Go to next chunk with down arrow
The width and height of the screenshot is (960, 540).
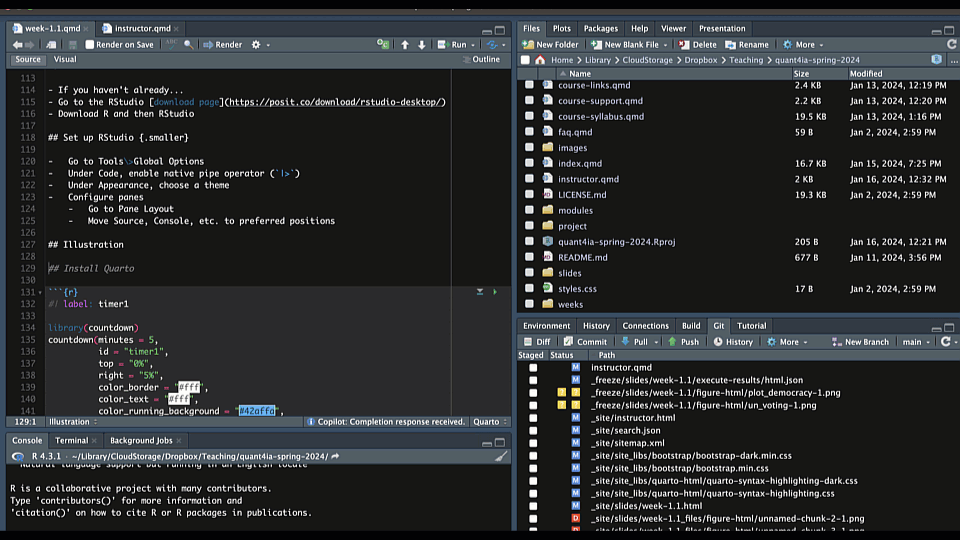tap(421, 45)
